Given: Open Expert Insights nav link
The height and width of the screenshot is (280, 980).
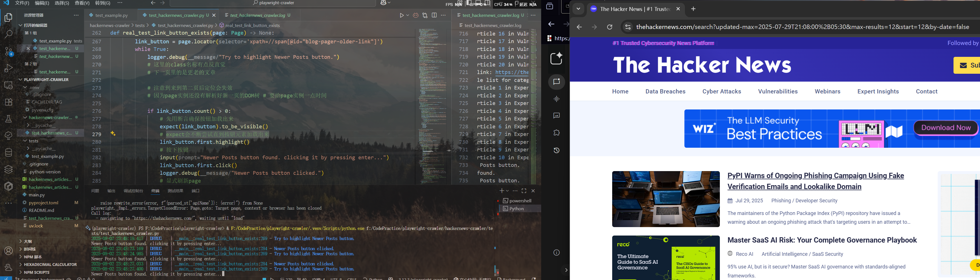Looking at the screenshot, I should point(878,91).
